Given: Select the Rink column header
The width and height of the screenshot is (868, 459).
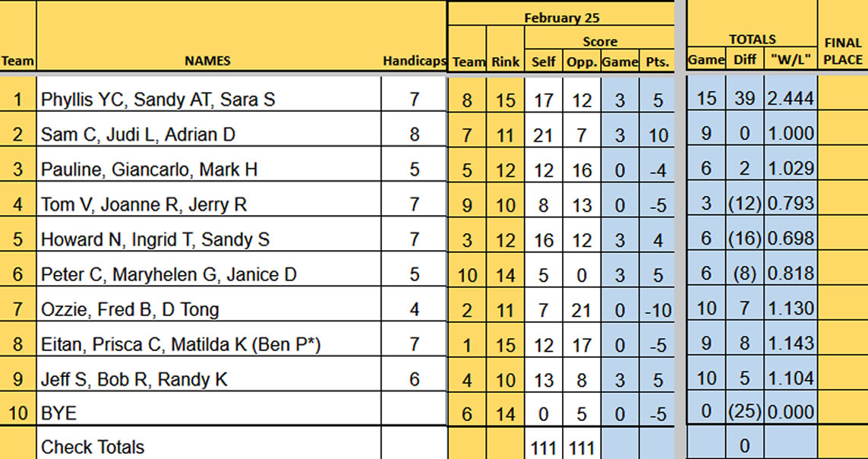Looking at the screenshot, I should coord(505,61).
